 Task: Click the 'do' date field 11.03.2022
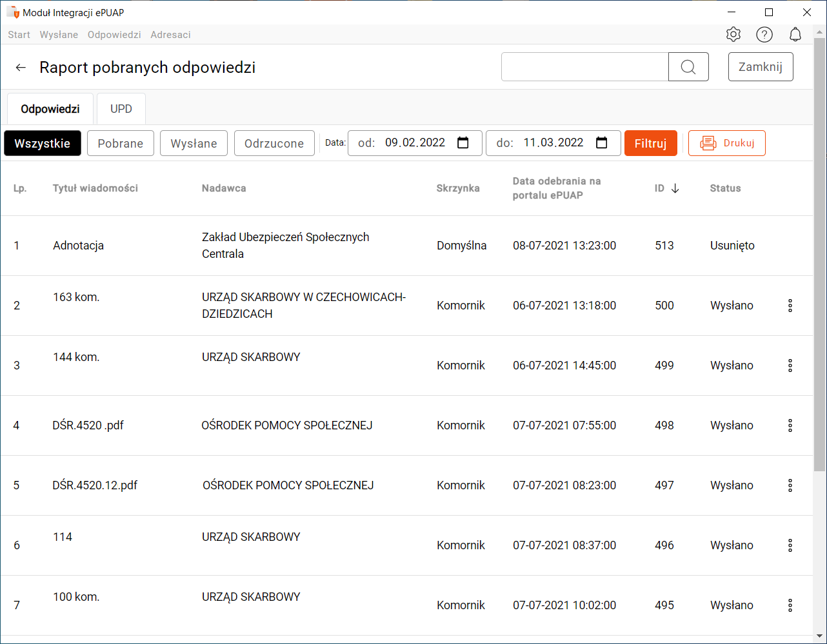[553, 143]
